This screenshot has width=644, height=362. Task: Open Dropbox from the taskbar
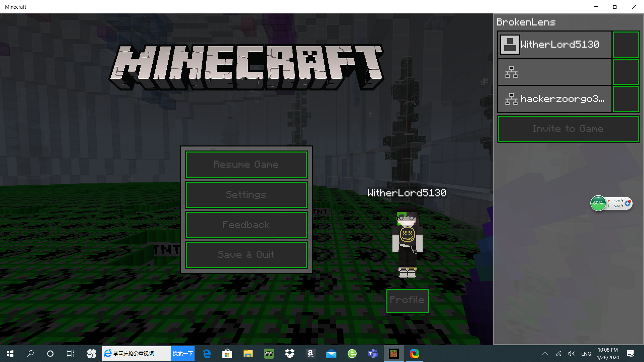290,354
